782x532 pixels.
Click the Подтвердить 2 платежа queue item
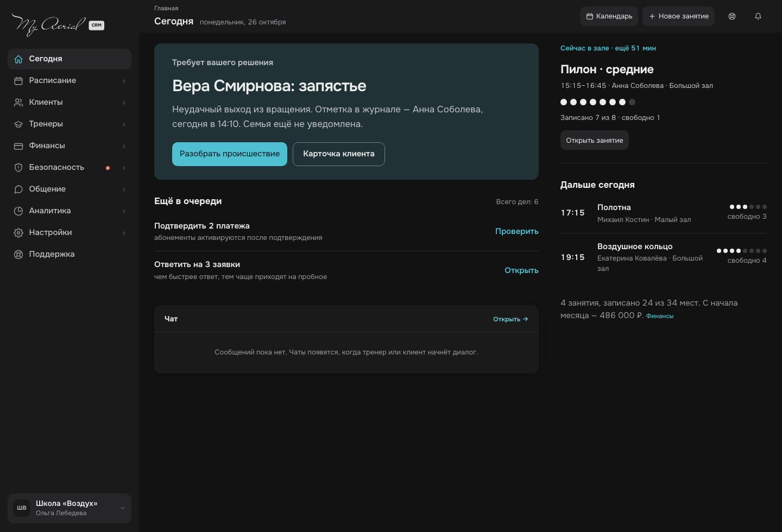point(346,231)
